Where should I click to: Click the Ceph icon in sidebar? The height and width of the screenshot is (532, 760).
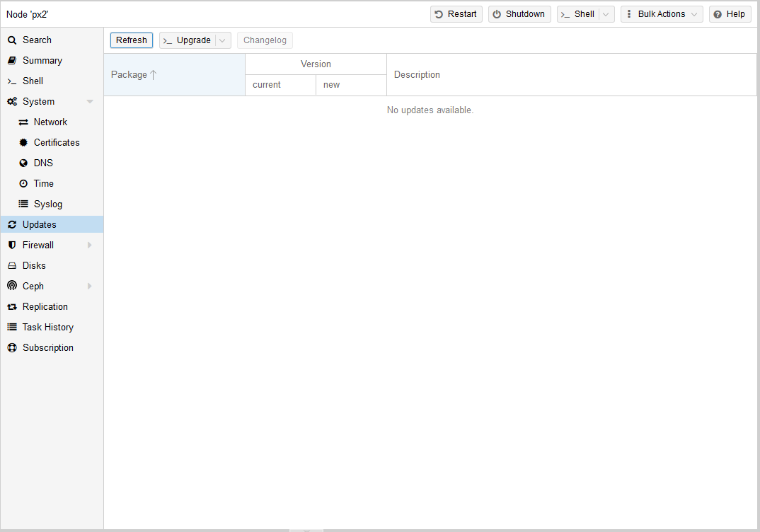click(12, 287)
